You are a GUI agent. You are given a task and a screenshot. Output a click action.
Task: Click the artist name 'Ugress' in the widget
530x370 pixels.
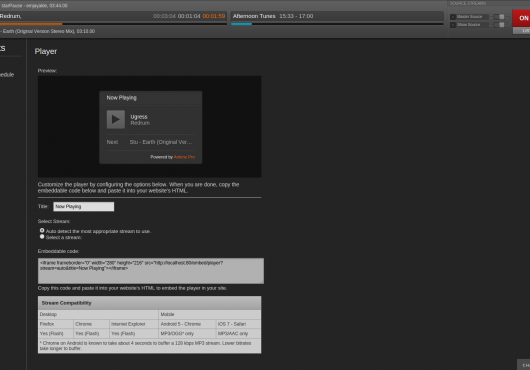(139, 117)
